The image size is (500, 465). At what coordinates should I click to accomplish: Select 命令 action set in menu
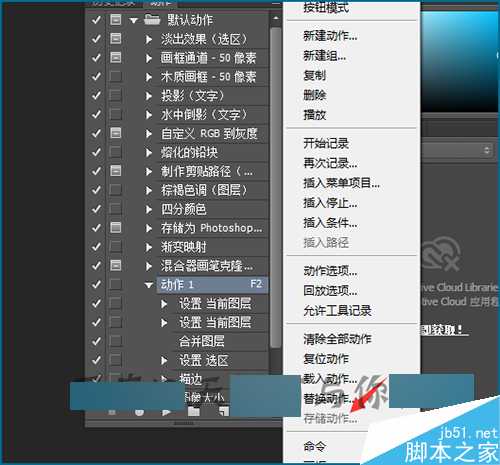pyautogui.click(x=314, y=446)
